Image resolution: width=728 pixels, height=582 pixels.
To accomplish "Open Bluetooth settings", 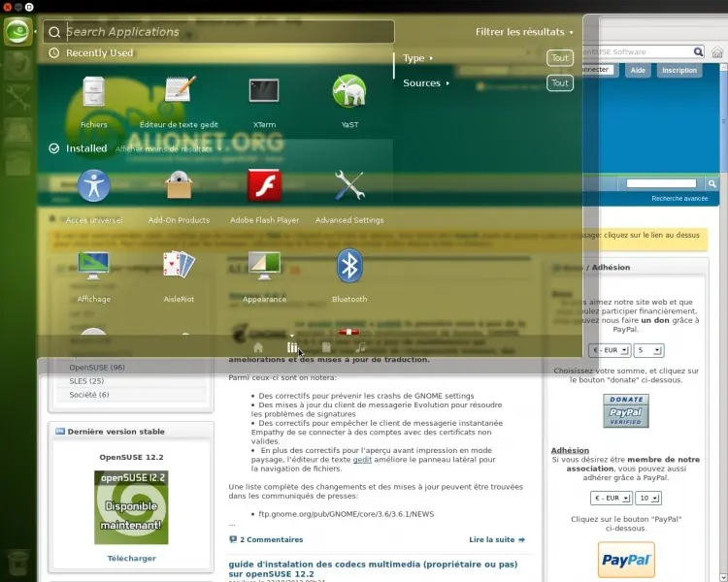I will click(349, 276).
